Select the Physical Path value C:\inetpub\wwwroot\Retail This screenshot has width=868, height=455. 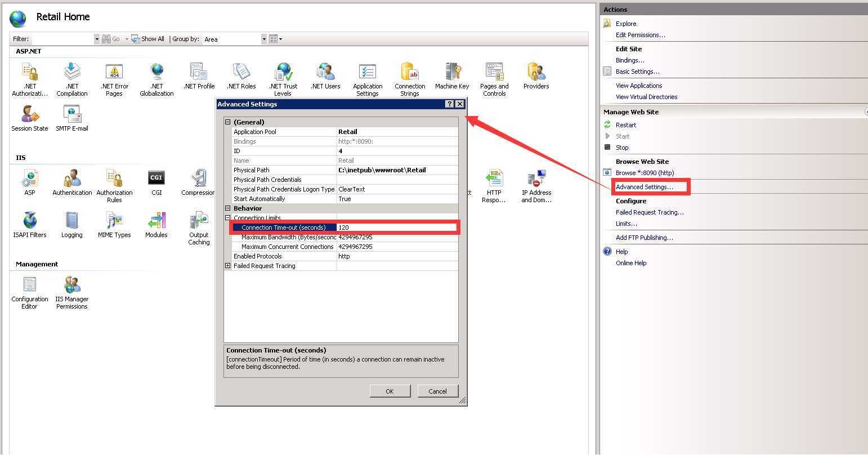pos(382,170)
